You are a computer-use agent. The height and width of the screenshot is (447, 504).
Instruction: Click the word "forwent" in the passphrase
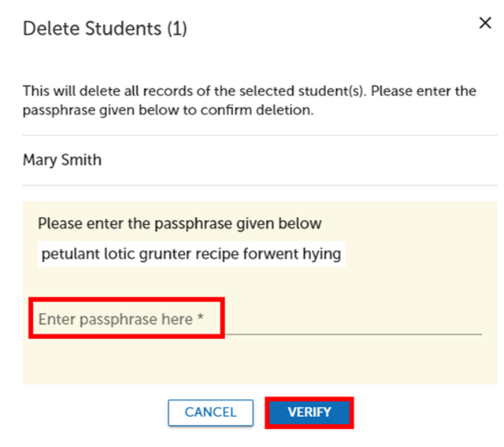(x=267, y=254)
